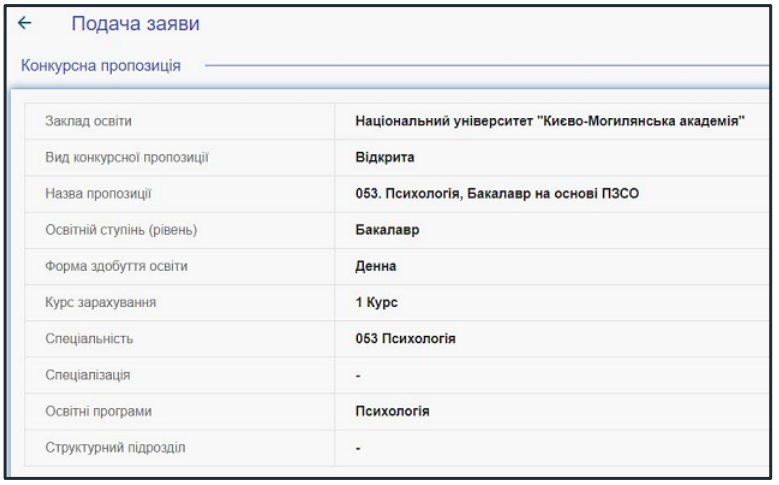Select the Конкурсна пропозиція section header
779x485 pixels.
click(101, 66)
